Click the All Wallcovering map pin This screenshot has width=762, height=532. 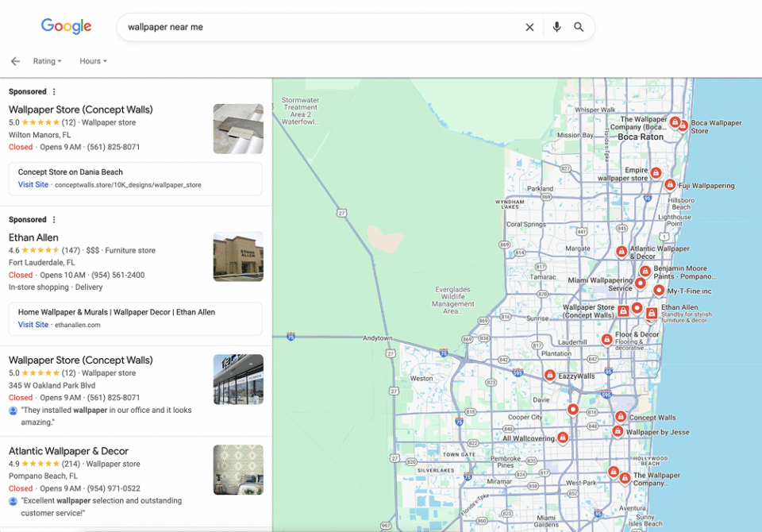[x=562, y=437]
